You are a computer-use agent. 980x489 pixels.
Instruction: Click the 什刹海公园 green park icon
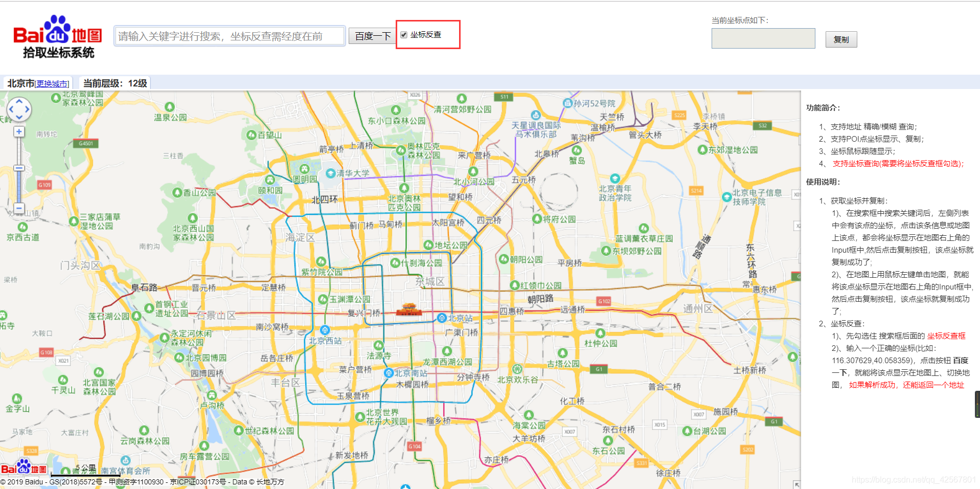395,263
